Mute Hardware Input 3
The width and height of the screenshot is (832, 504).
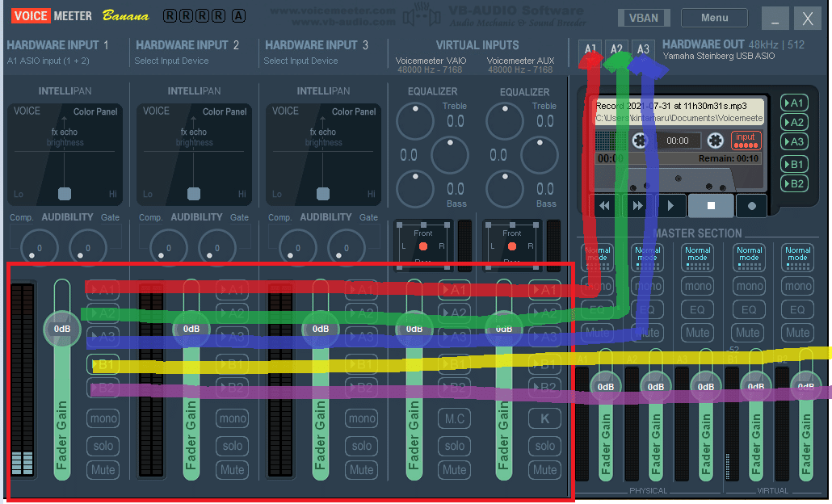pyautogui.click(x=361, y=470)
